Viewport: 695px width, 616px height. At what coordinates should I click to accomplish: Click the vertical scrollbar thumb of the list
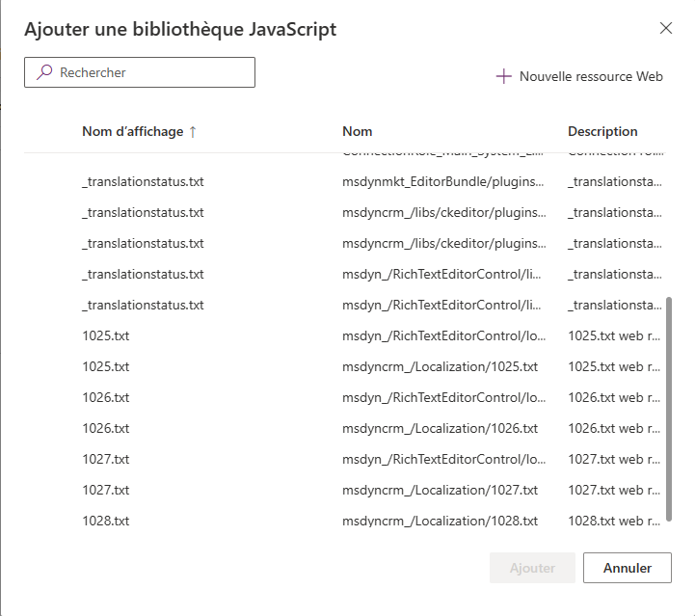pyautogui.click(x=669, y=409)
